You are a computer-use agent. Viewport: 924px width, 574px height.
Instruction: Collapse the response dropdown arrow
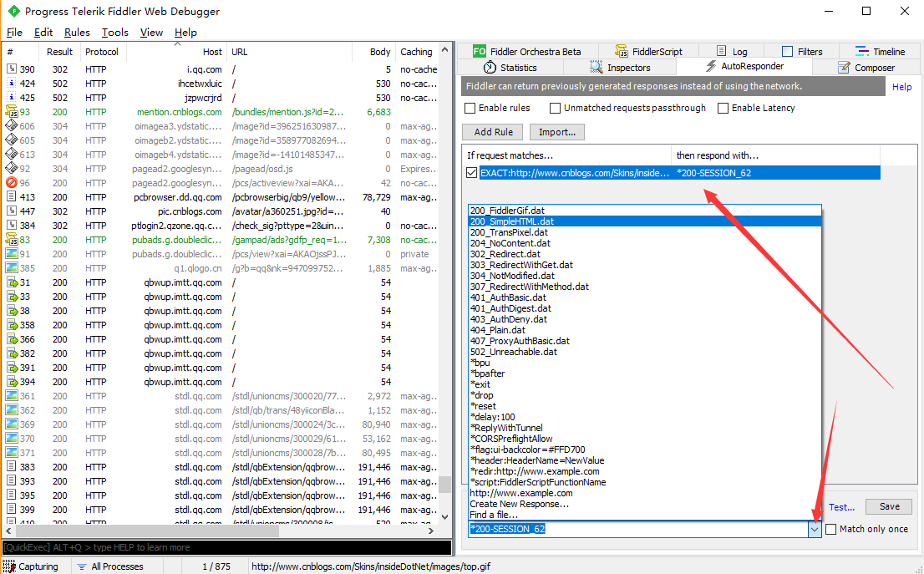coord(815,529)
